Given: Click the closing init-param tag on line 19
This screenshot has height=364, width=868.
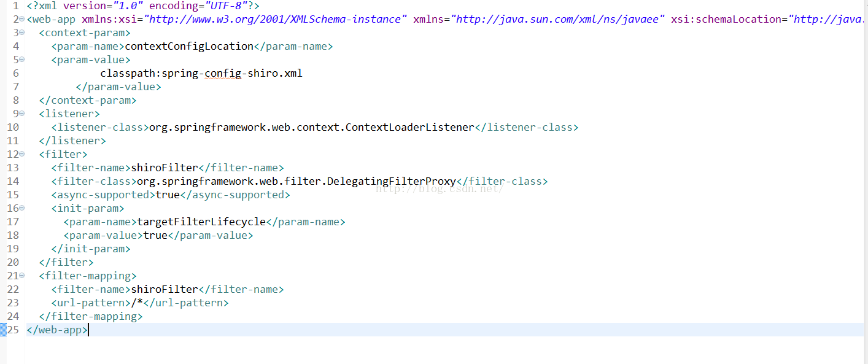Looking at the screenshot, I should pos(91,249).
